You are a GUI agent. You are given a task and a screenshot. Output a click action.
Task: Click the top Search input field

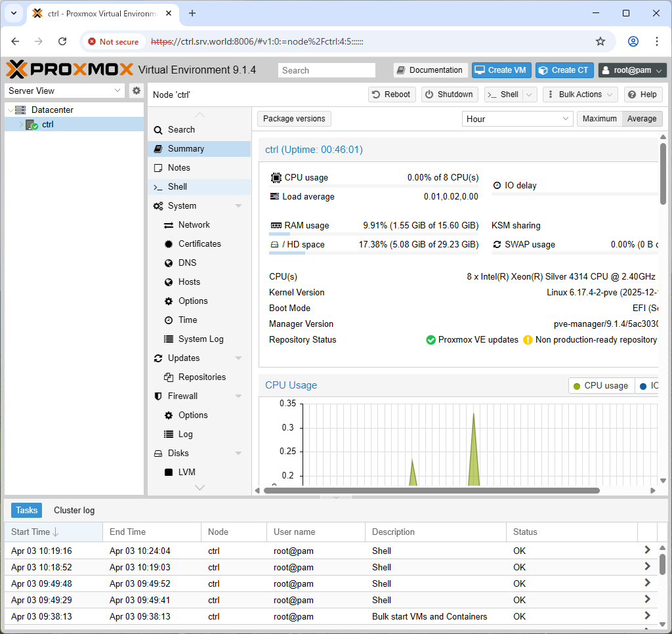pos(327,70)
